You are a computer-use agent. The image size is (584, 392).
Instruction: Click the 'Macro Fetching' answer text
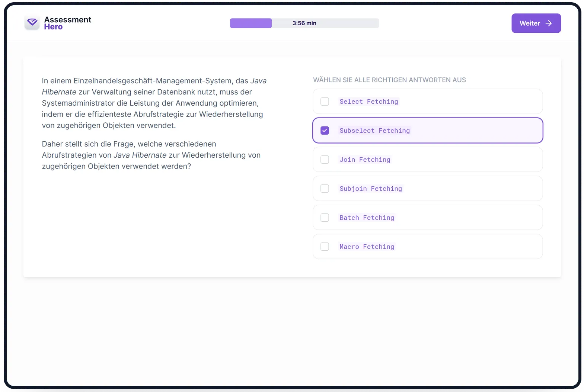[367, 247]
